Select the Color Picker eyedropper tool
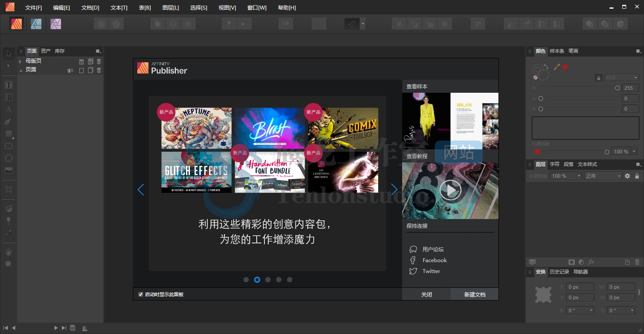The height and width of the screenshot is (334, 644). [9, 233]
